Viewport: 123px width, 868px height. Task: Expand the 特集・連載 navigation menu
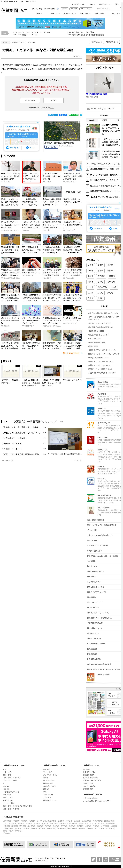click(x=85, y=14)
